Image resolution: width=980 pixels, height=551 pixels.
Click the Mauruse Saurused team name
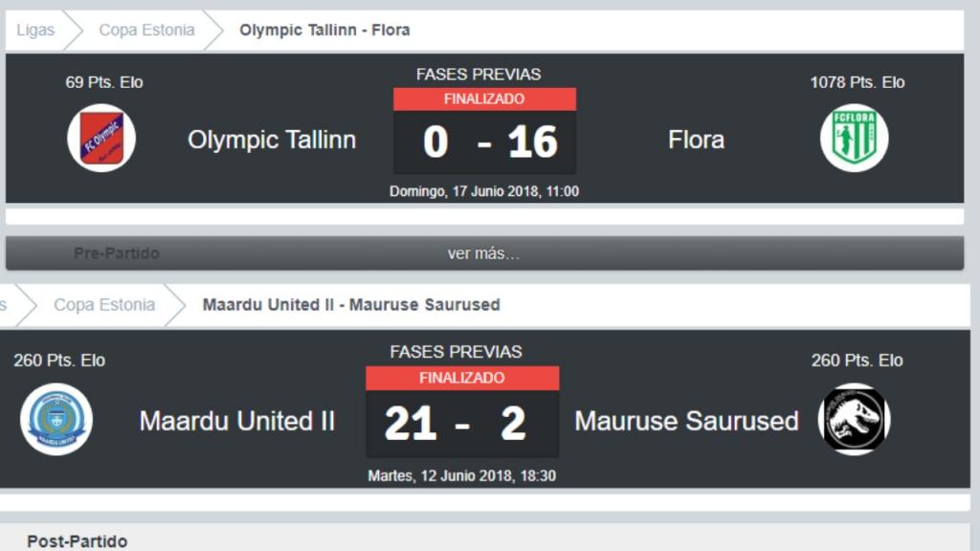point(686,421)
